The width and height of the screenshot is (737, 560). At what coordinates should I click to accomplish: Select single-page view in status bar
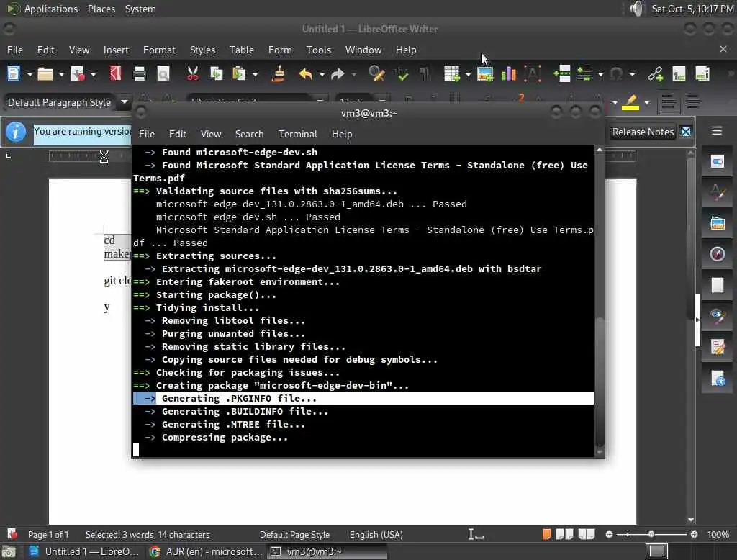[x=546, y=534]
